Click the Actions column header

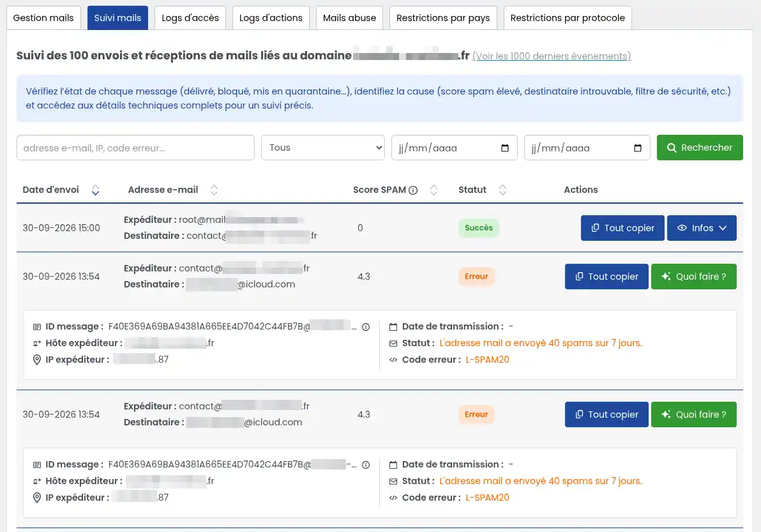[x=580, y=190]
